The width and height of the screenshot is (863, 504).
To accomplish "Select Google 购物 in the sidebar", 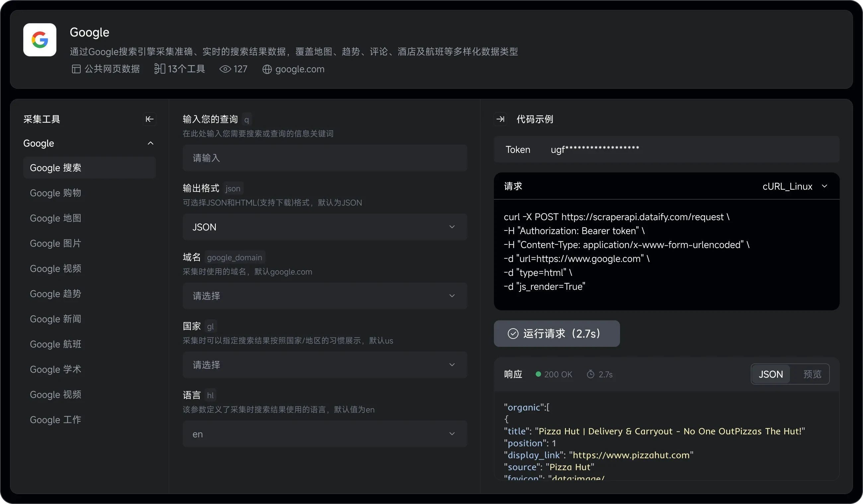I will [x=55, y=193].
